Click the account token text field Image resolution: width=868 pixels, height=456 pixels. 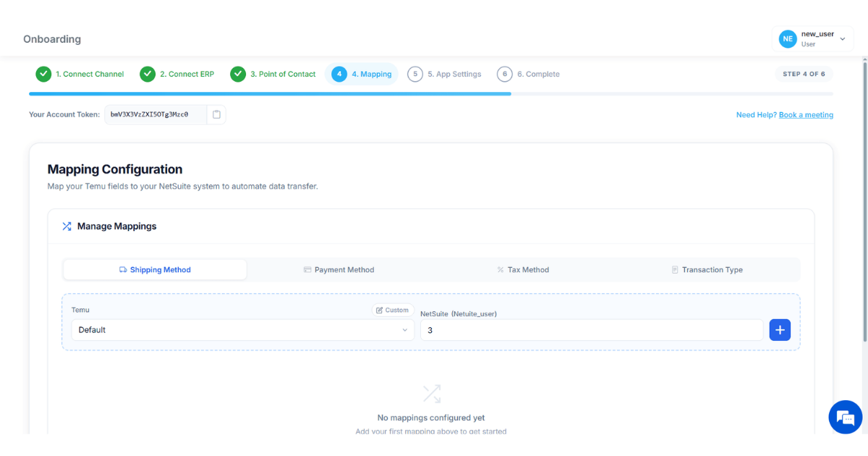156,114
